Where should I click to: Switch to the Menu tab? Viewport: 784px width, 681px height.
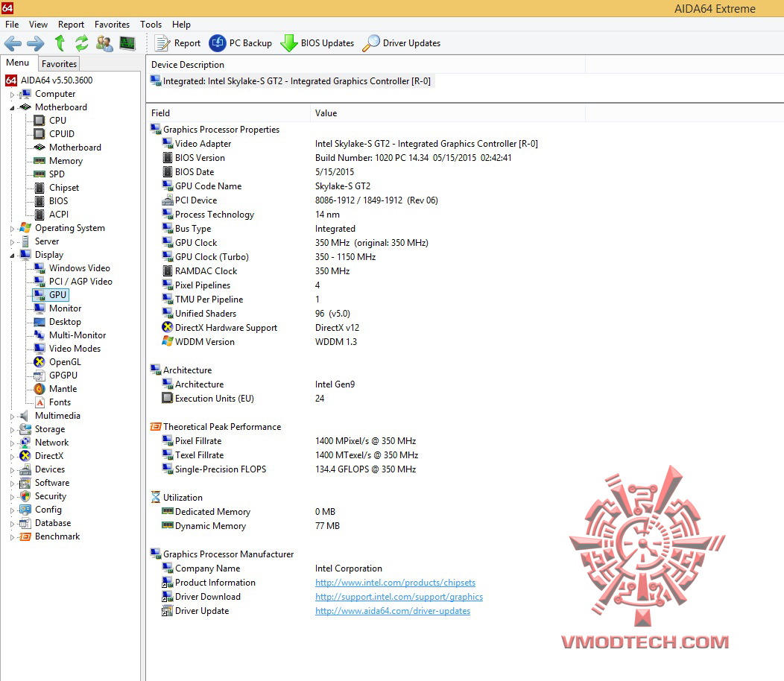click(17, 63)
